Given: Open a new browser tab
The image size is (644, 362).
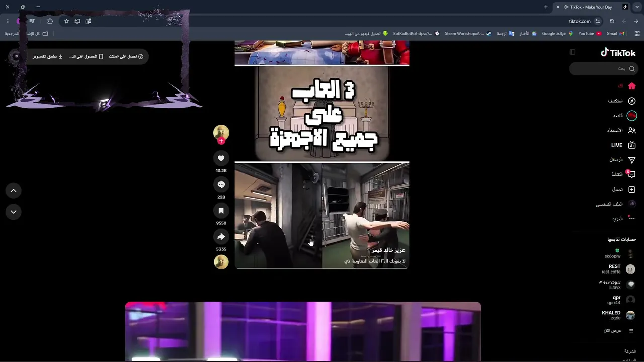Looking at the screenshot, I should [x=546, y=7].
